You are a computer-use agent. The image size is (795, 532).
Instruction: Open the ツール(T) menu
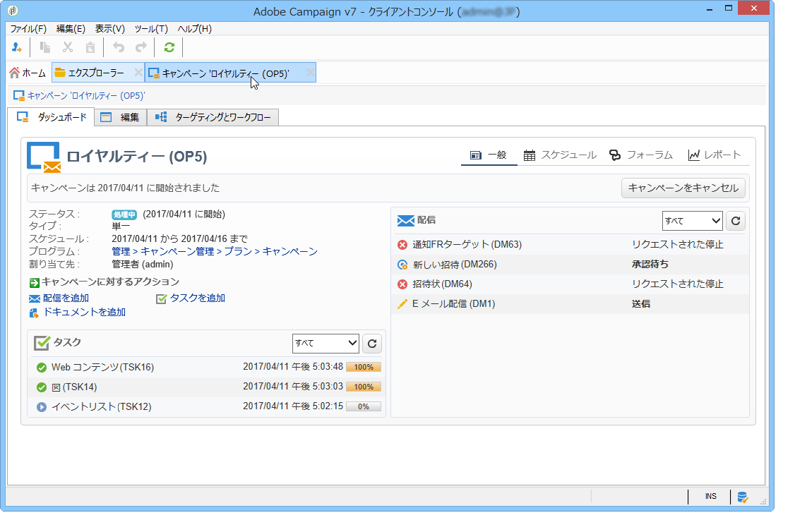pyautogui.click(x=151, y=29)
